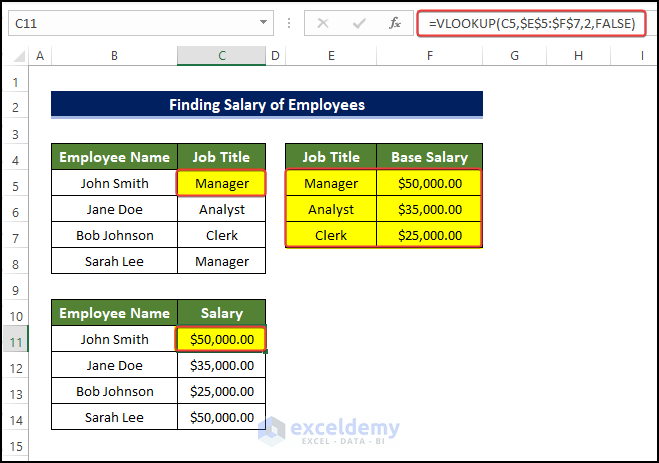This screenshot has width=659, height=463.
Task: Click the Select All corner triangle
Action: point(18,56)
